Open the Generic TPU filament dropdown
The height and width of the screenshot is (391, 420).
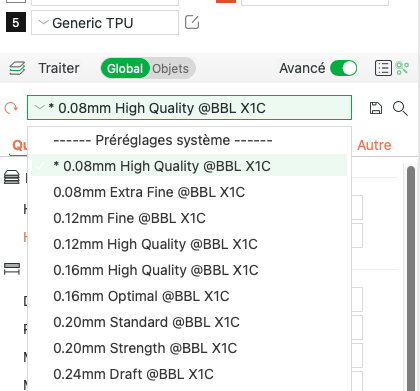105,23
